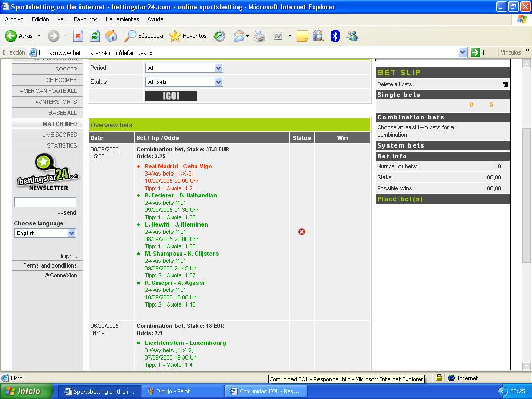
Task: Open the mail envelope icon
Action: tap(239, 36)
